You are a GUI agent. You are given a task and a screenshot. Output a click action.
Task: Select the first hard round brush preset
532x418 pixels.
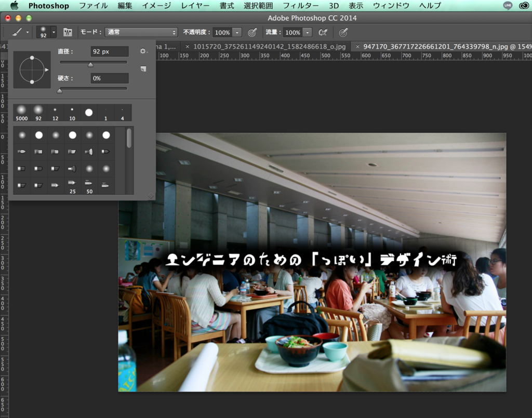[x=38, y=135]
